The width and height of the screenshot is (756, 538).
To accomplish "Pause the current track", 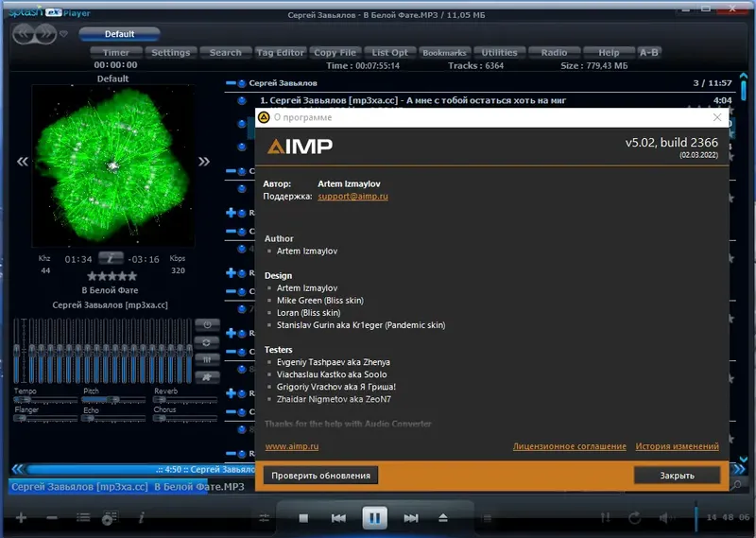I will pos(374,518).
